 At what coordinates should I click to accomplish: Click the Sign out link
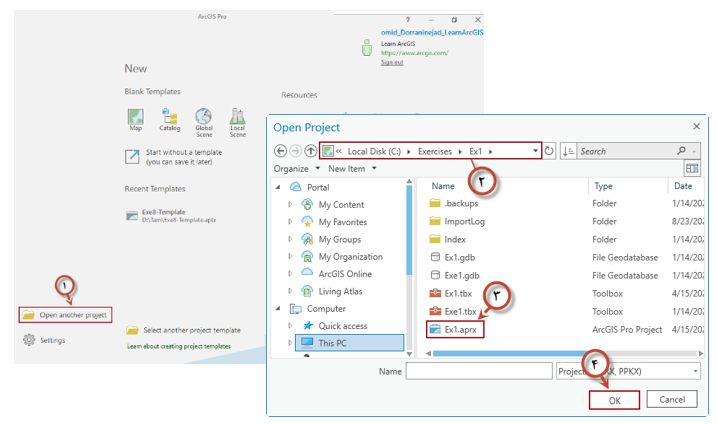391,62
